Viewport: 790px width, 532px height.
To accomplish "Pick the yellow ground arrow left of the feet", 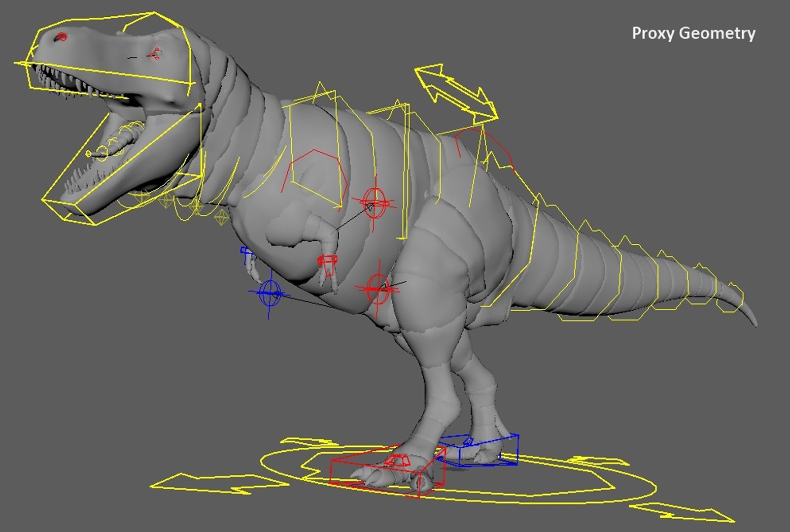I will pos(219,483).
